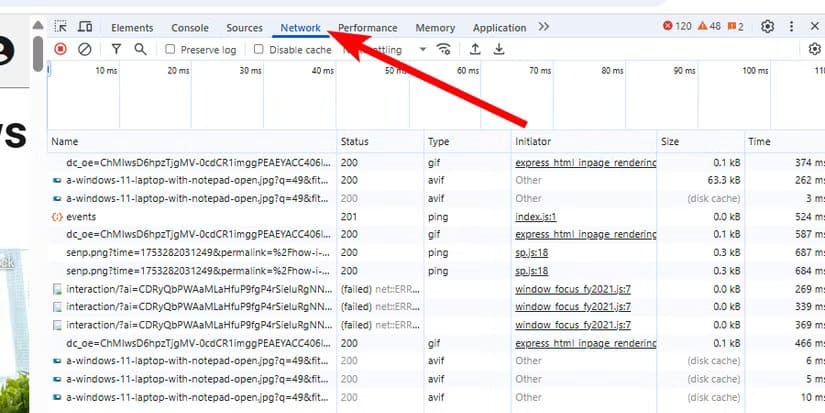
Task: Open Network panel settings gear
Action: pyautogui.click(x=814, y=49)
